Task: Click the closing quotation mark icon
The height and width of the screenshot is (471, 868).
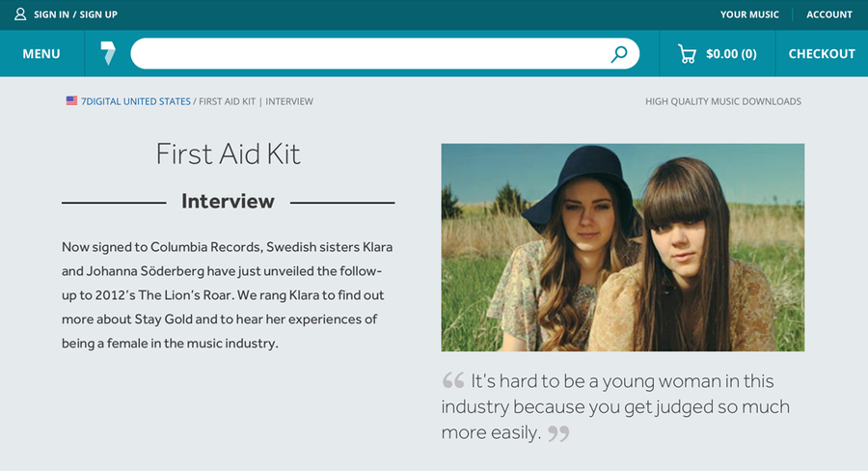Action: pos(558,432)
